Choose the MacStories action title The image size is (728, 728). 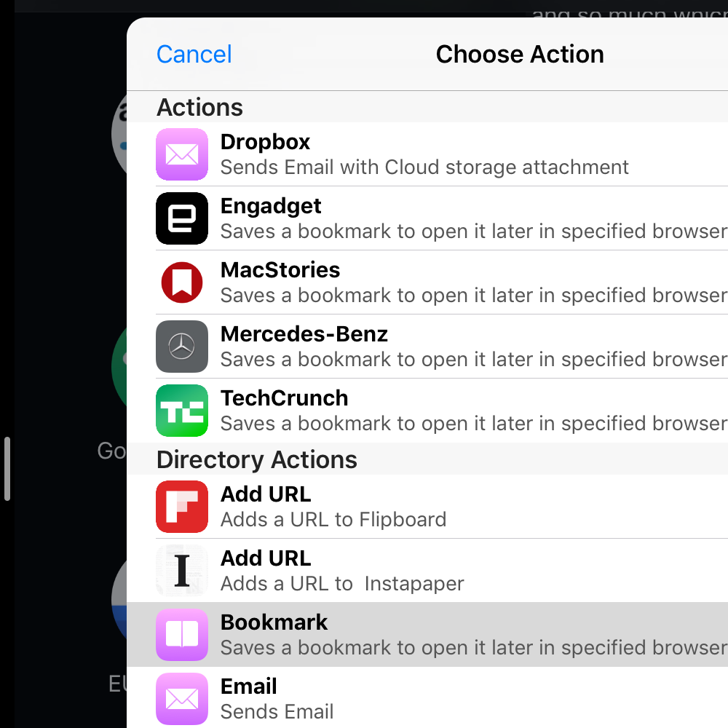point(280,270)
